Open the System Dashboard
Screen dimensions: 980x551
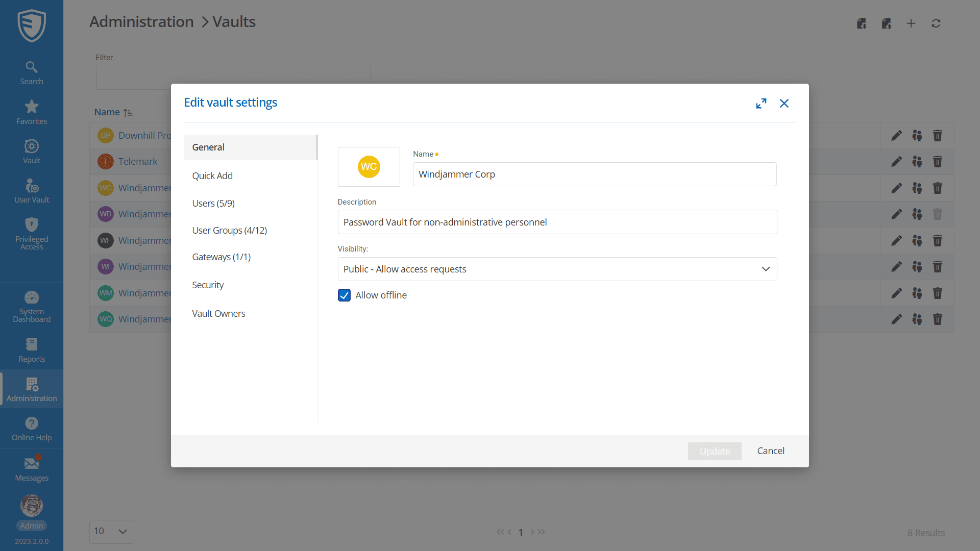coord(32,307)
